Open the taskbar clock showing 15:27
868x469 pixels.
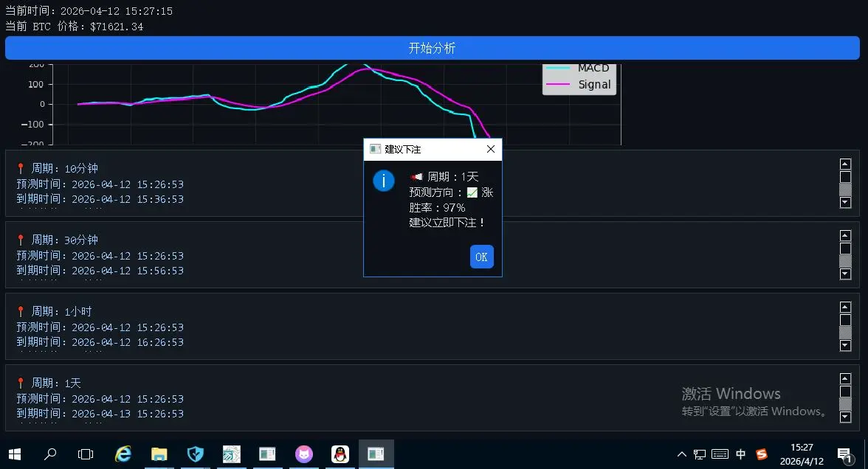pos(802,454)
